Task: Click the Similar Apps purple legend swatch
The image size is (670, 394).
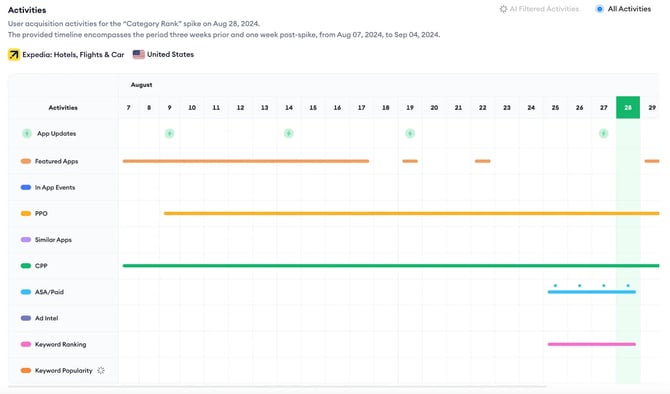Action: click(x=26, y=240)
